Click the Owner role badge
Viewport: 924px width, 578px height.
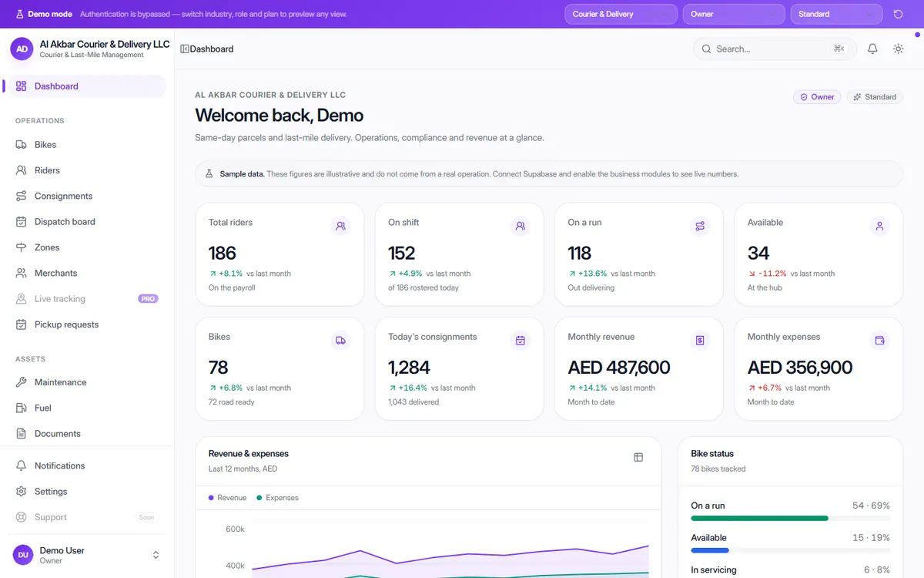point(817,97)
